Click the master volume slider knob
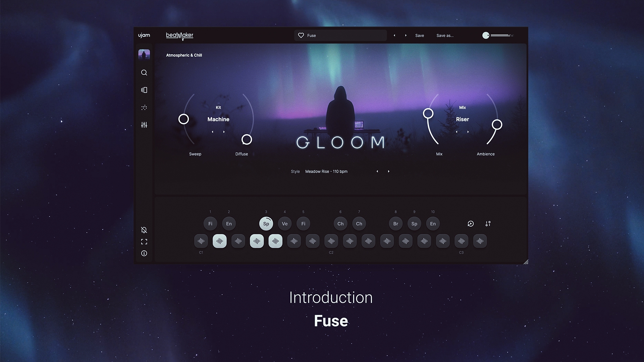This screenshot has height=362, width=644. coord(486,36)
